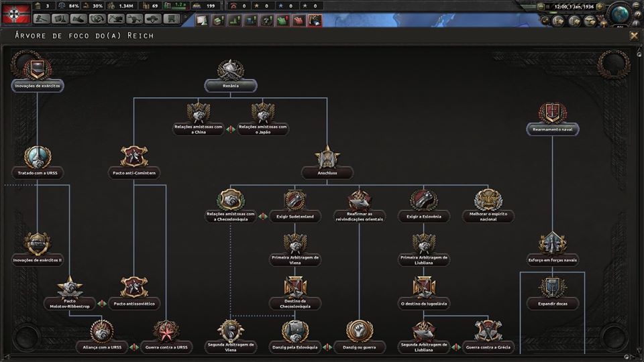This screenshot has height=362, width=644.
Task: Open the Research flask toolbar button
Action: coord(60,19)
